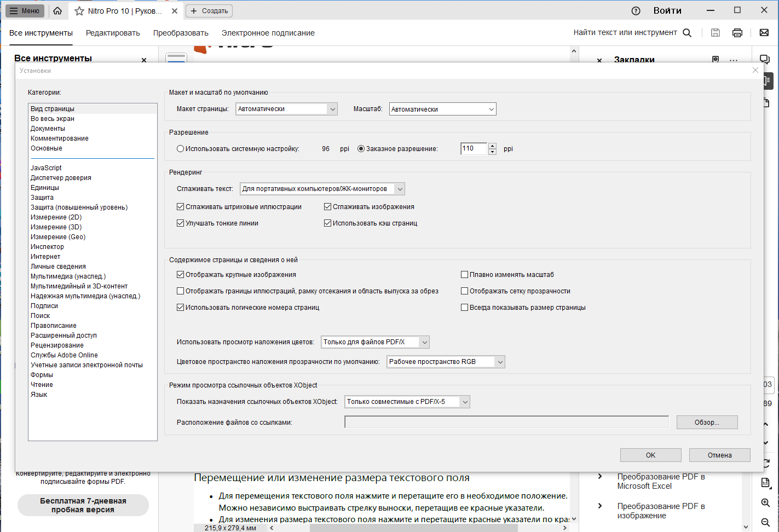
Task: Confirm settings with the OK button
Action: (650, 455)
